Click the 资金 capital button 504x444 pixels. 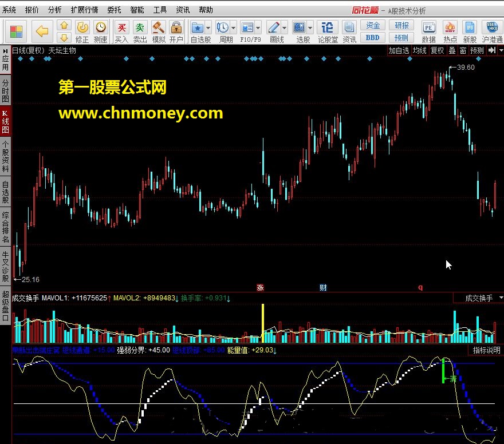(372, 25)
